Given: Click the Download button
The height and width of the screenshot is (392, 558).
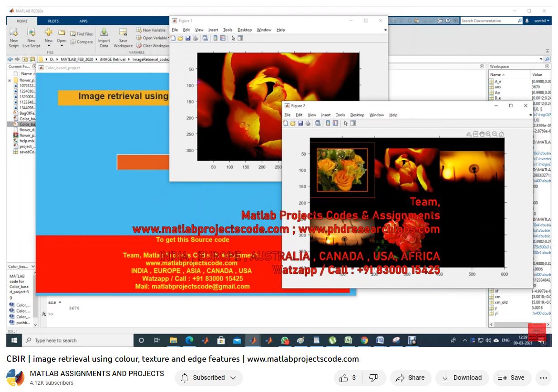Looking at the screenshot, I should pos(462,378).
